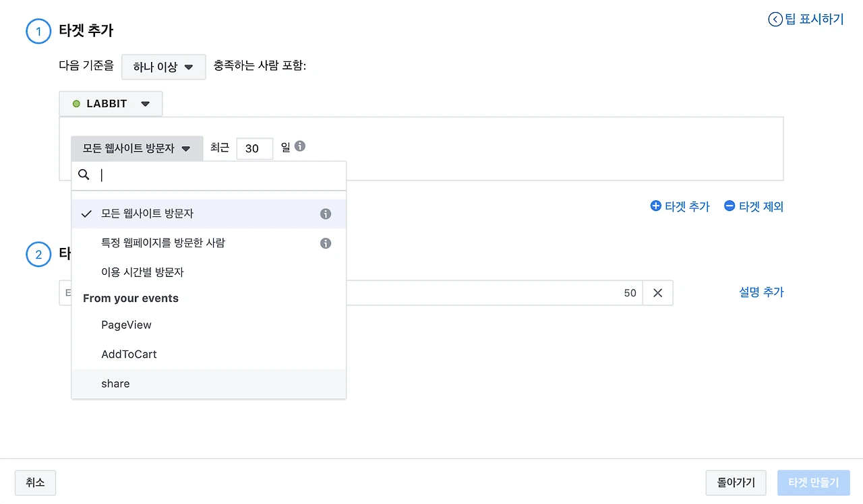The height and width of the screenshot is (504, 863).
Task: Click the info icon beside 특정 웹페이지를 방문한 사람
Action: click(x=326, y=243)
